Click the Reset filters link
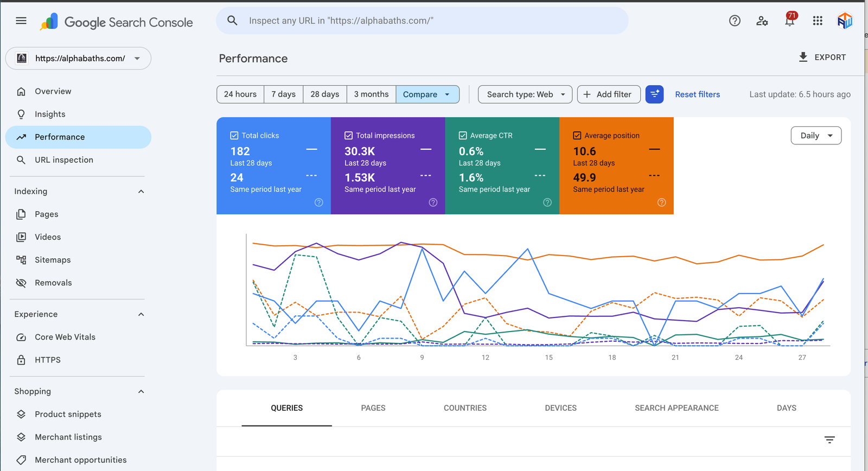 tap(698, 94)
